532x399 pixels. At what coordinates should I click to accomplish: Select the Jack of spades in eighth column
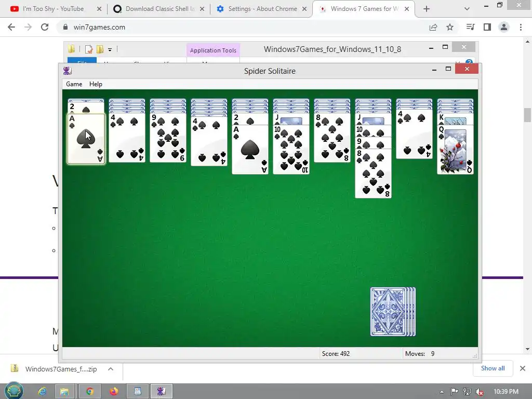(373, 119)
